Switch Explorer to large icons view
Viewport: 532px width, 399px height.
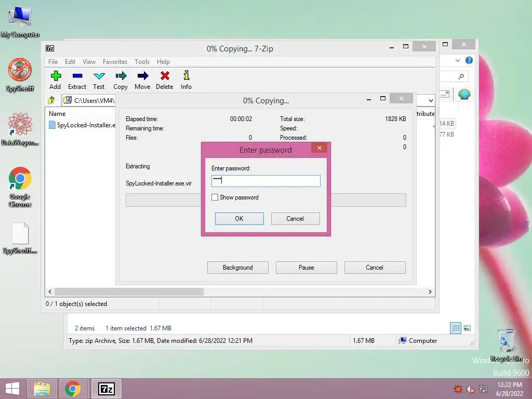(x=467, y=328)
